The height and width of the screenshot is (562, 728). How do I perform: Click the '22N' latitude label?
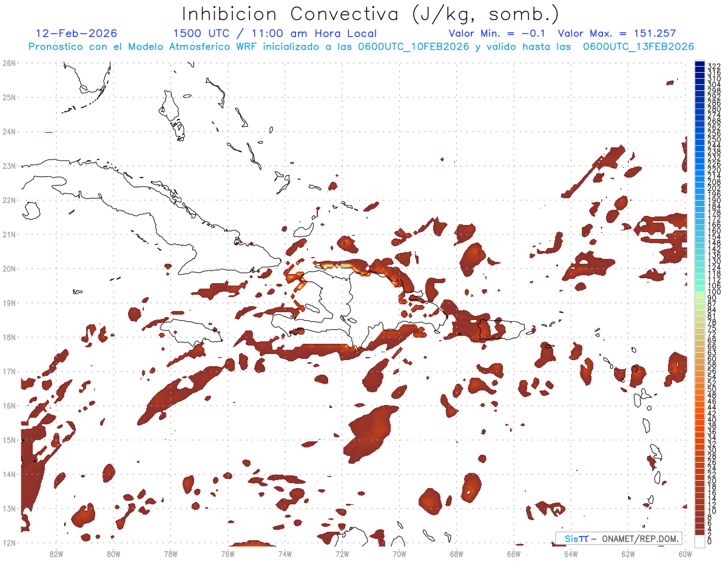9,200
